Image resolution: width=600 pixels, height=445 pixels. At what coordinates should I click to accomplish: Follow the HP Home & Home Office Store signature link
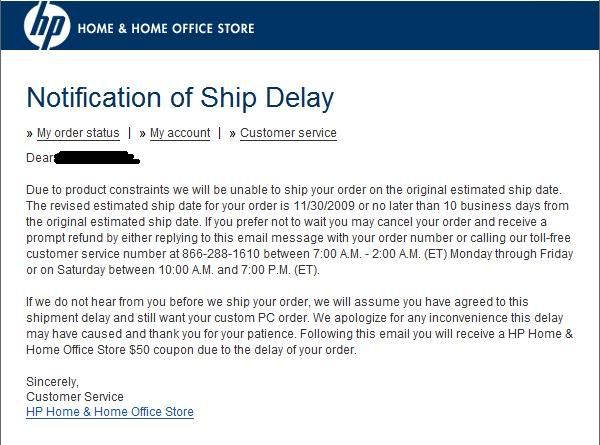[110, 412]
